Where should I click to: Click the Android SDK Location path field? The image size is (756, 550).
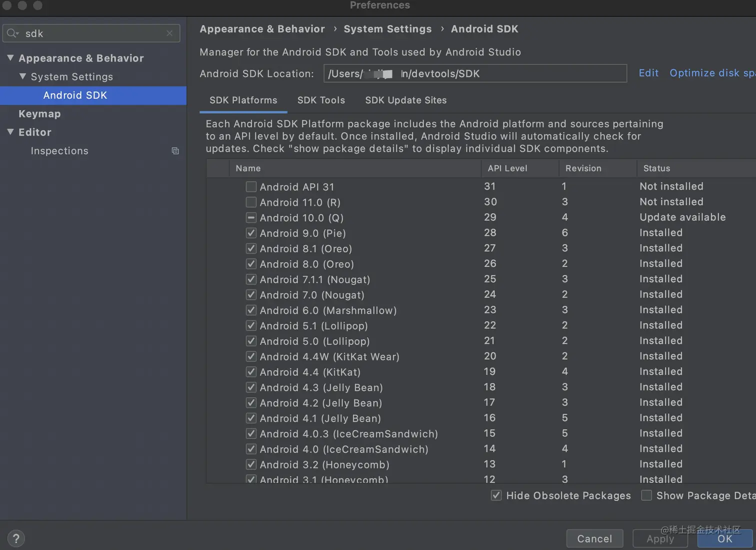point(475,74)
